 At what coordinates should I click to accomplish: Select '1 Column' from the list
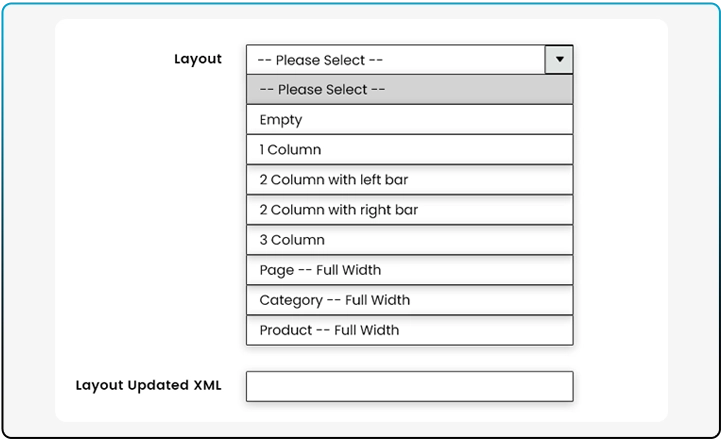click(x=409, y=150)
